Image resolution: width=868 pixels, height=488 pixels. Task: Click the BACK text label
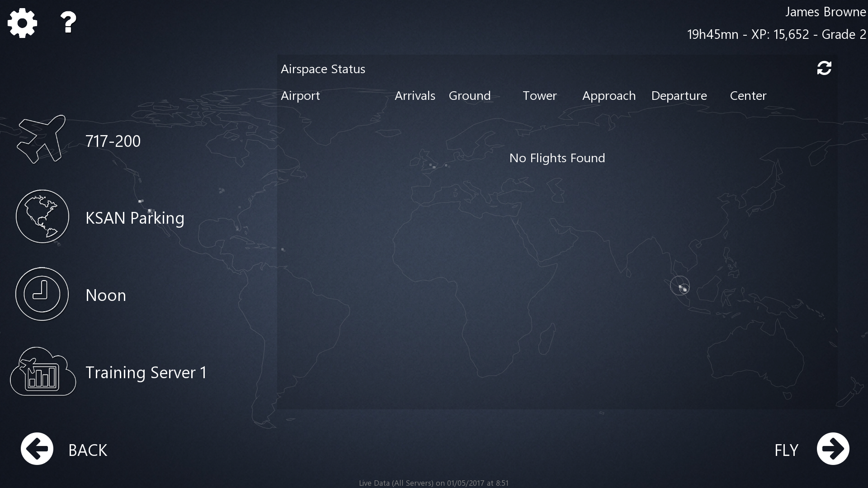point(88,450)
